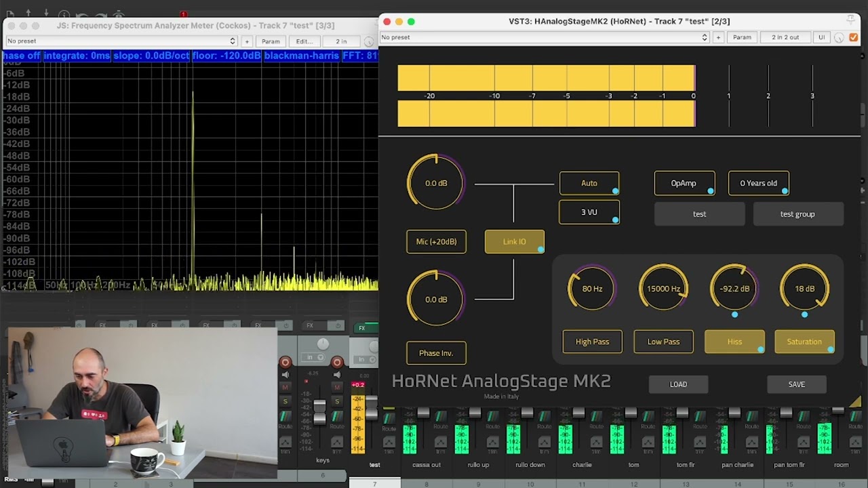Click the SAVE button
Screen dimensions: 868x488
pos(797,384)
